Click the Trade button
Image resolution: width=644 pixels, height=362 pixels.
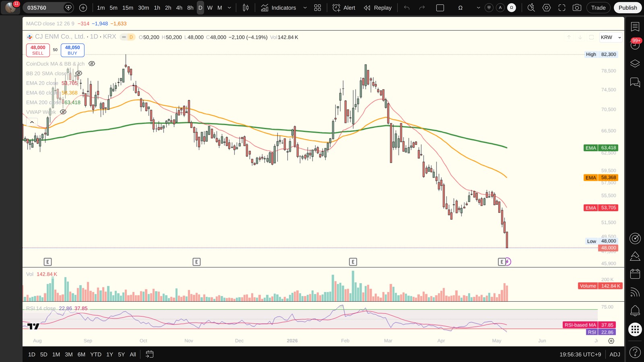(x=598, y=8)
